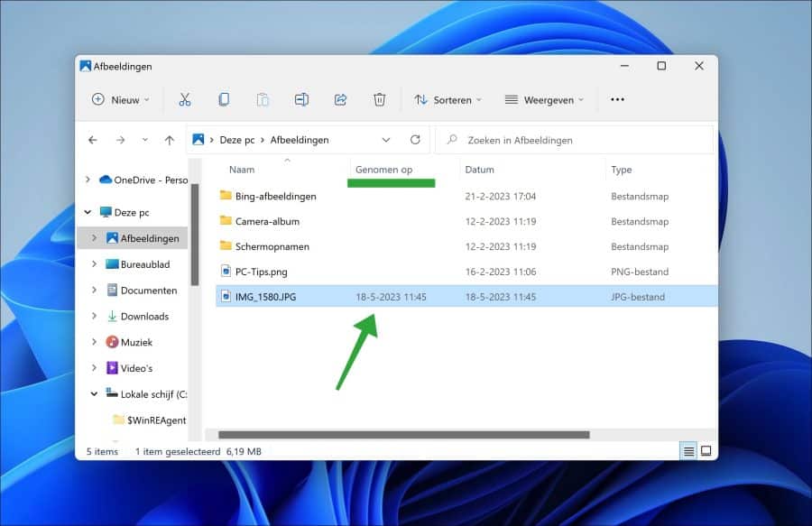The height and width of the screenshot is (526, 812).
Task: Click the search magnifier icon
Action: 452,139
